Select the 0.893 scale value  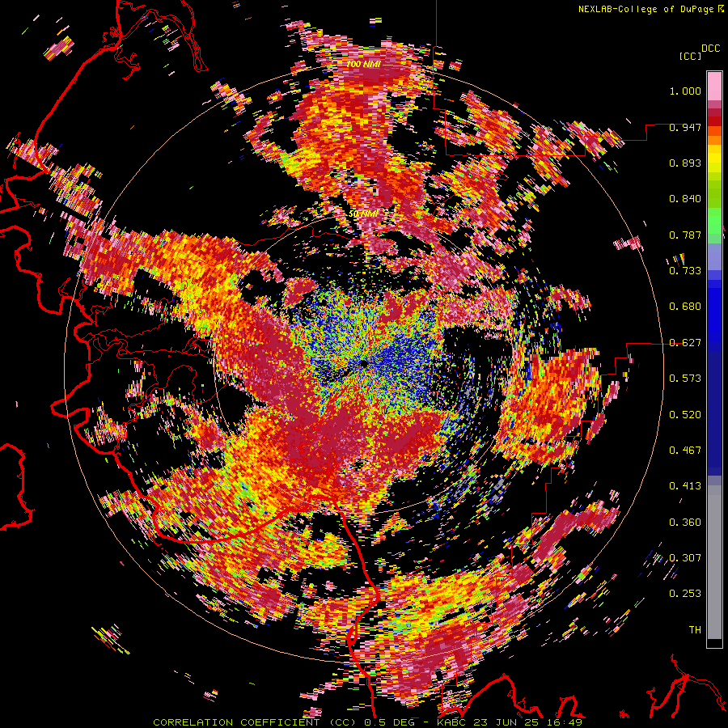pos(685,163)
